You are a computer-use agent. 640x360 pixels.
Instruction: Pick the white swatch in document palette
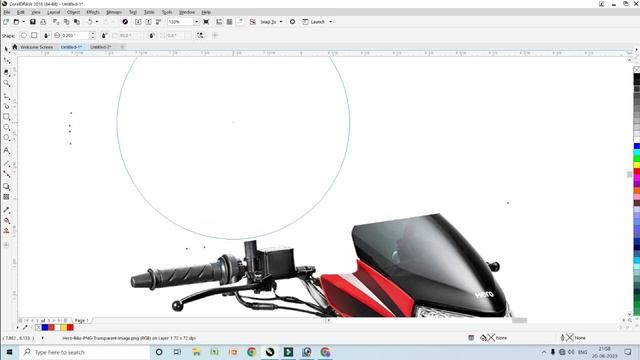coord(58,327)
